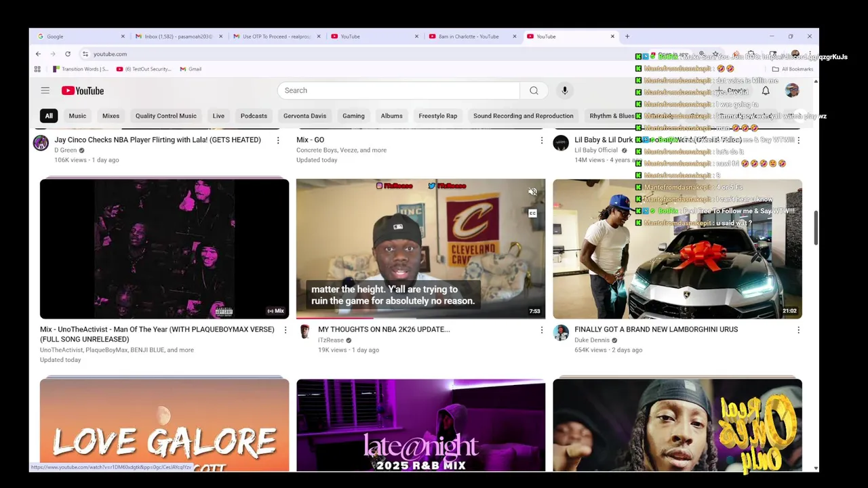Click Duke Dennis channel name
The image size is (868, 488).
click(592, 340)
